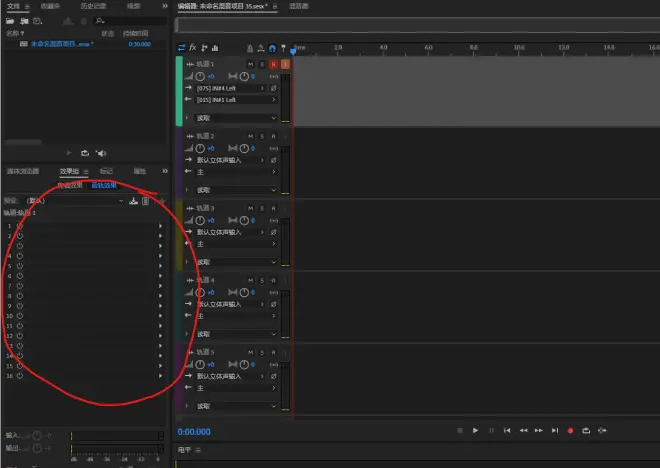Toggle Loop Playback button in transport

point(586,431)
